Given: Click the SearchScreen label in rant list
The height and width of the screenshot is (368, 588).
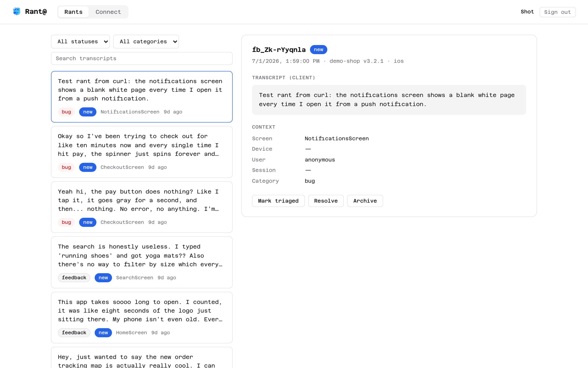Looking at the screenshot, I should pos(135,278).
